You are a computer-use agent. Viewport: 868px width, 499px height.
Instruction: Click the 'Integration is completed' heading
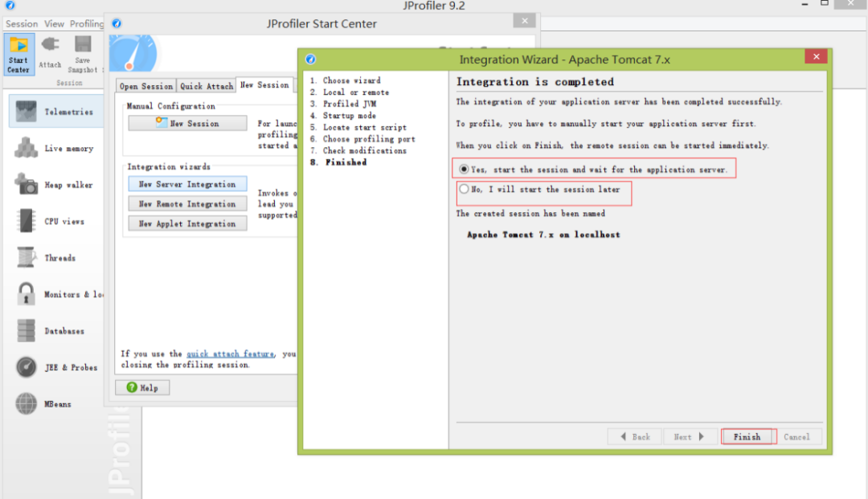pyautogui.click(x=534, y=82)
